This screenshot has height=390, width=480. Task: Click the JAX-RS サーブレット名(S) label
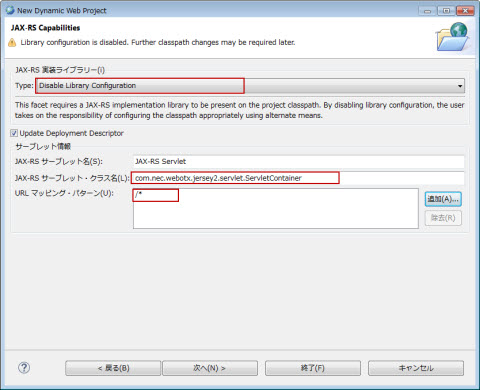click(59, 162)
